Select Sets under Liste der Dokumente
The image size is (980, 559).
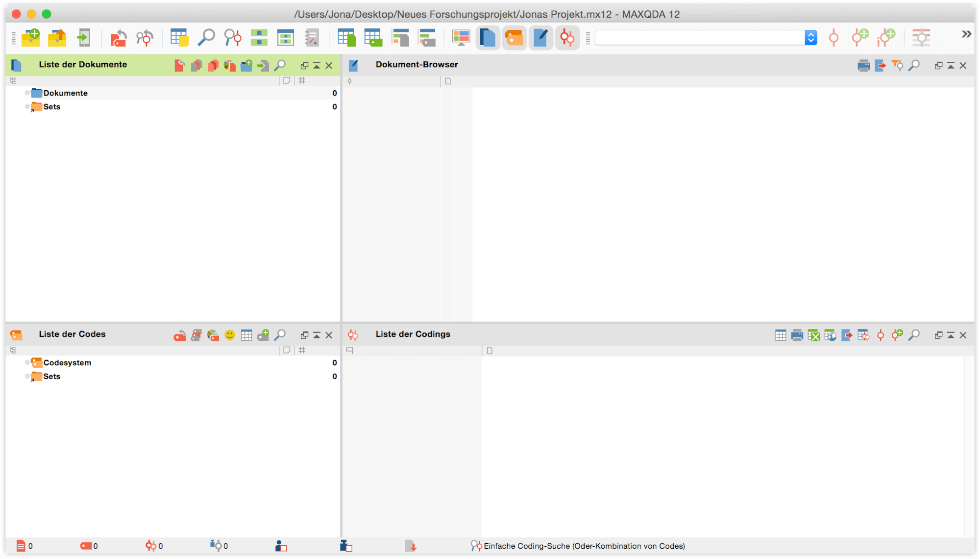coord(51,106)
